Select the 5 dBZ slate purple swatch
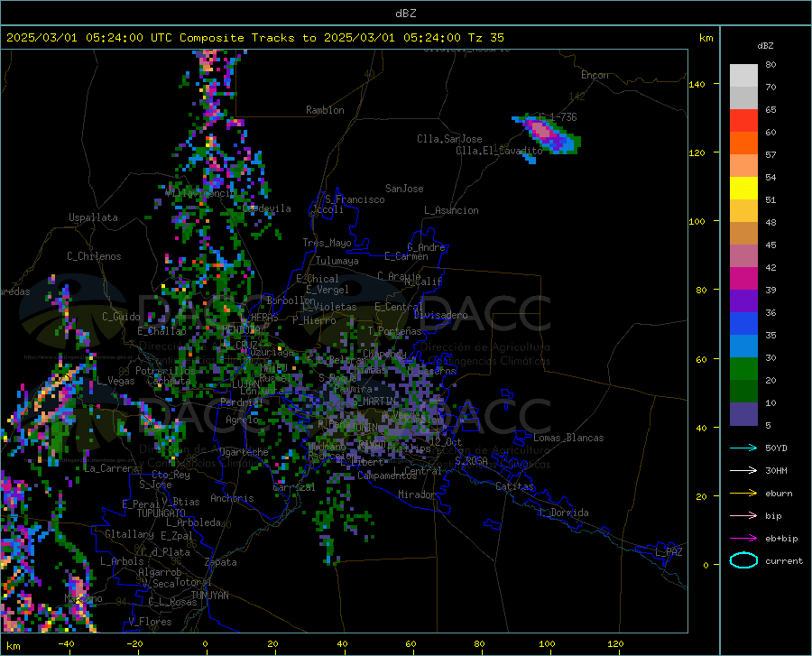 pos(743,414)
